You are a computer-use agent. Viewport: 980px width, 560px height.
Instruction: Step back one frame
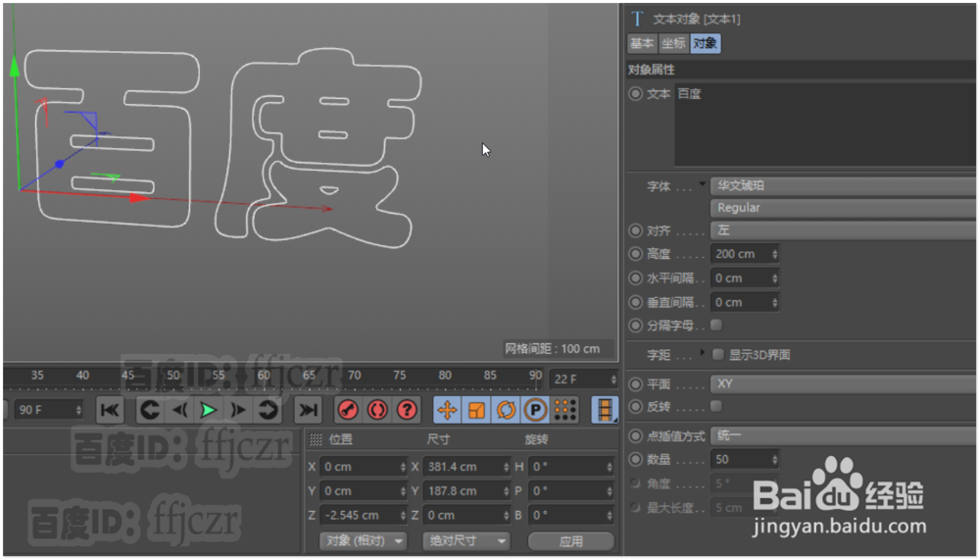point(180,411)
